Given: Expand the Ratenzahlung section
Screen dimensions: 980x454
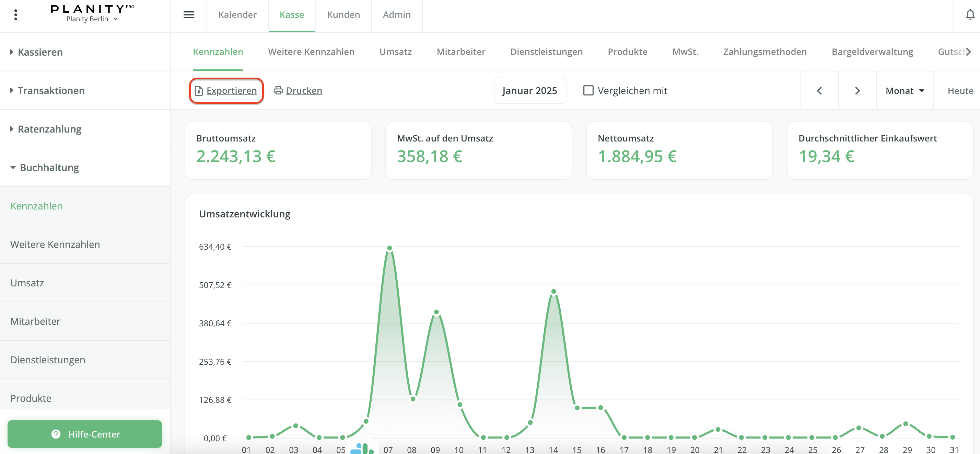Looking at the screenshot, I should pyautogui.click(x=85, y=129).
